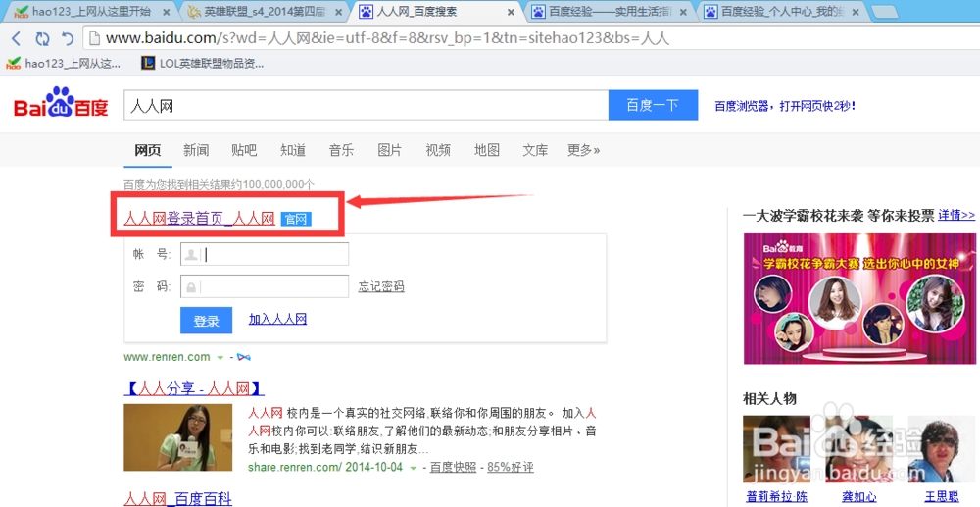Image resolution: width=980 pixels, height=507 pixels.
Task: Close the 英雄联盟 browser tab
Action: tap(338, 12)
